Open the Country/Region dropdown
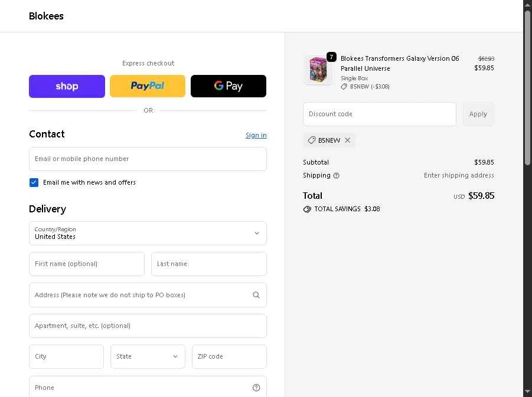Image resolution: width=532 pixels, height=397 pixels. pyautogui.click(x=148, y=233)
